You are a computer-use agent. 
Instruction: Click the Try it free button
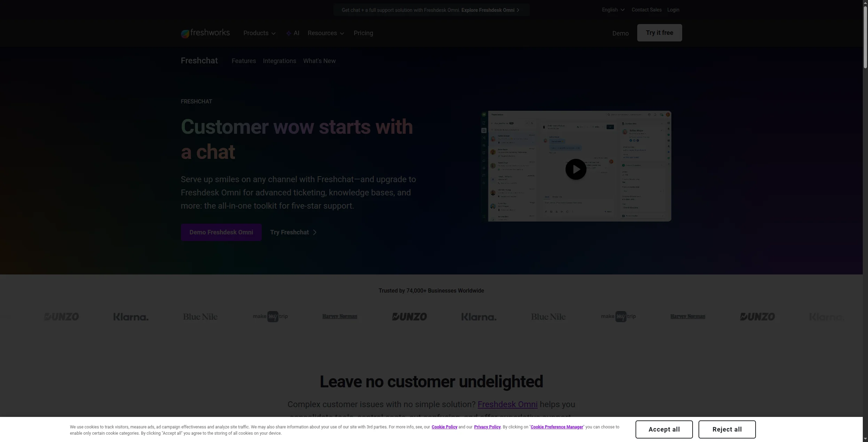(660, 33)
